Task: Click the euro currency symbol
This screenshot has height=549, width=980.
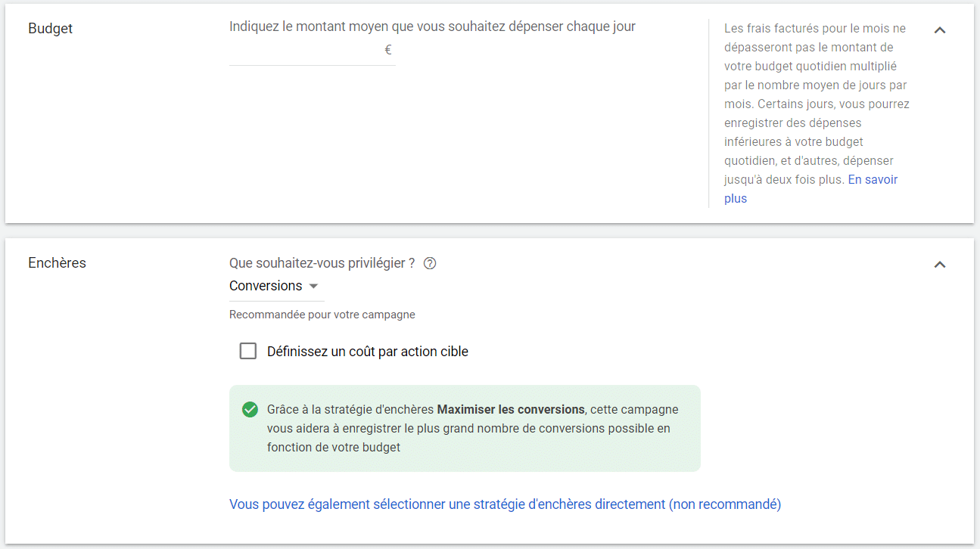Action: click(x=388, y=51)
